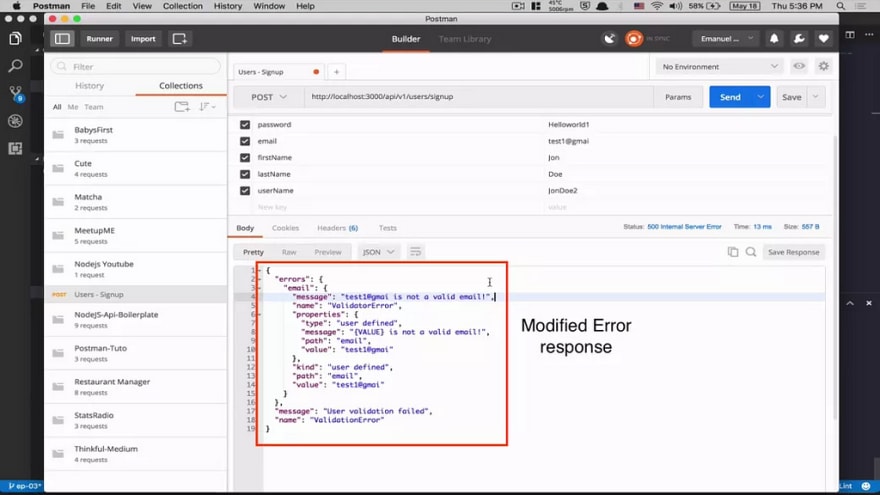Open environment quick look eye icon
The height and width of the screenshot is (495, 880).
(x=799, y=66)
